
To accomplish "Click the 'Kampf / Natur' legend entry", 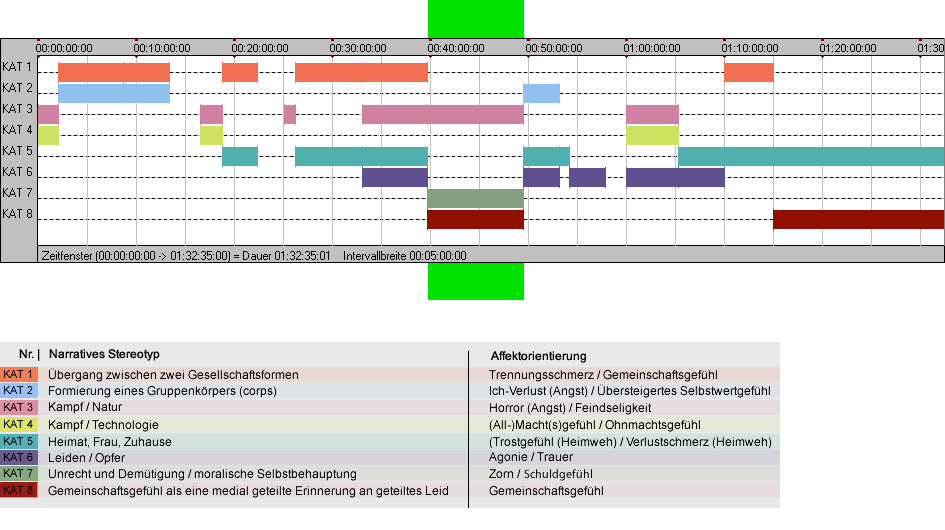I will pyautogui.click(x=85, y=407).
